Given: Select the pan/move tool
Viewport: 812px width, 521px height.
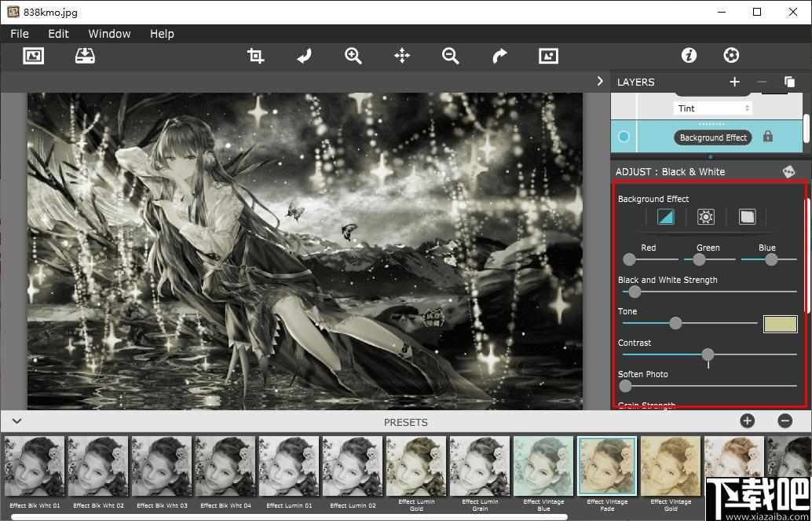Looking at the screenshot, I should click(x=402, y=56).
